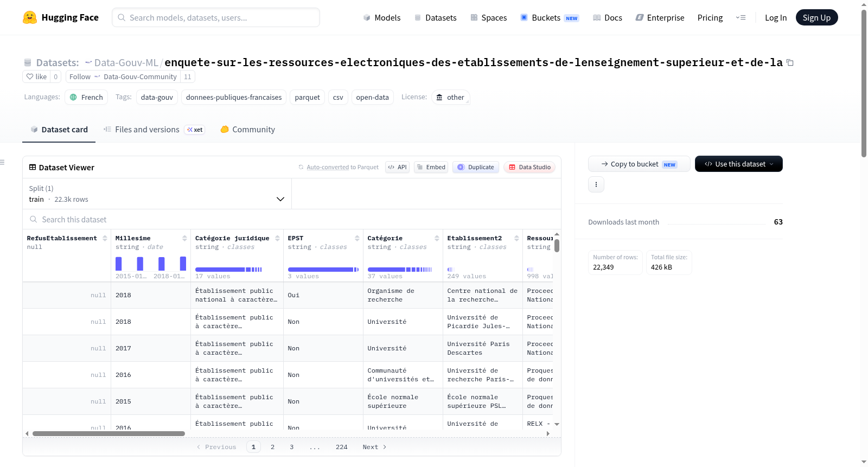868x467 pixels.
Task: Follow Data-Gouv-Community
Action: (123, 76)
